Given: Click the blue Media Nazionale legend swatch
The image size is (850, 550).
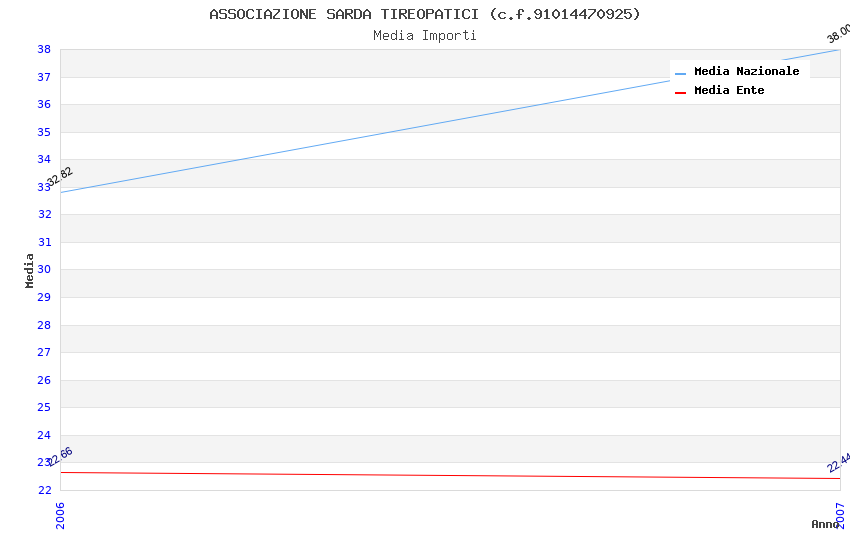Looking at the screenshot, I should [680, 73].
